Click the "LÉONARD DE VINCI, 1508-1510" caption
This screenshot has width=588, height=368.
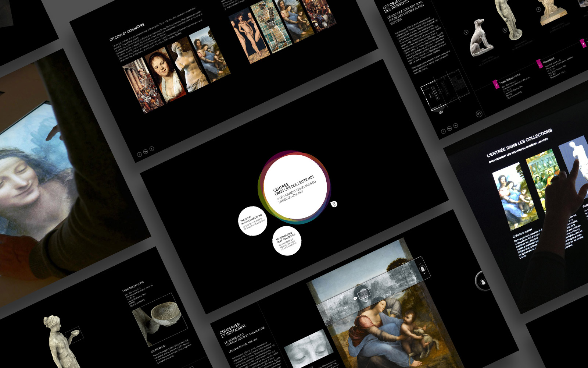coord(243,346)
